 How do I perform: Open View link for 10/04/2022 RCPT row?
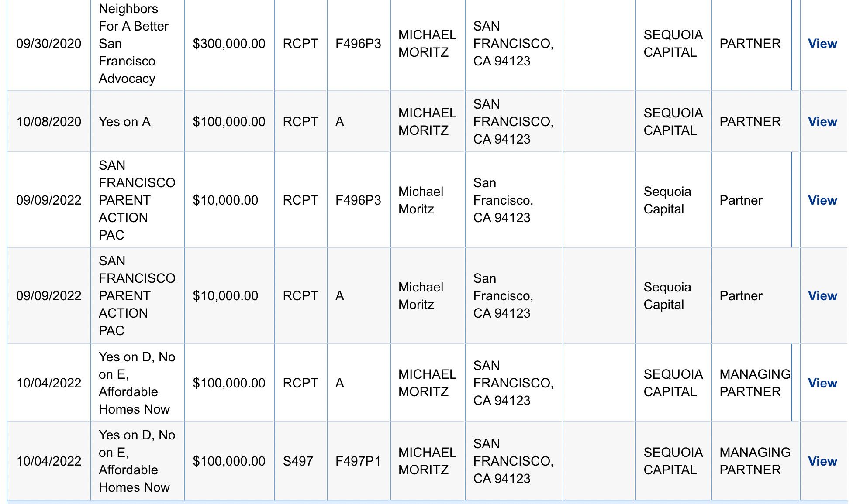click(822, 383)
